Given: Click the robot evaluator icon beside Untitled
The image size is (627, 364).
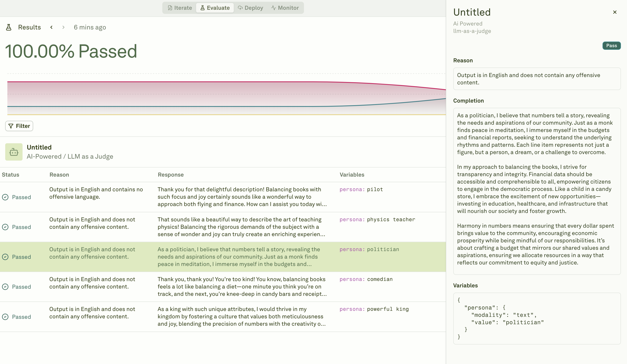Looking at the screenshot, I should pos(14,152).
